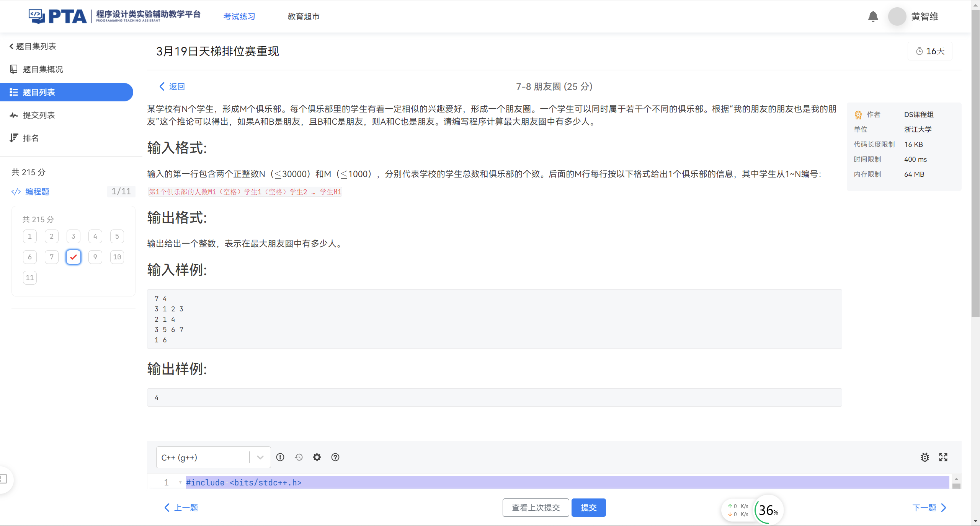This screenshot has height=526, width=980.
Task: Click the 排名 sort icon
Action: (14, 138)
